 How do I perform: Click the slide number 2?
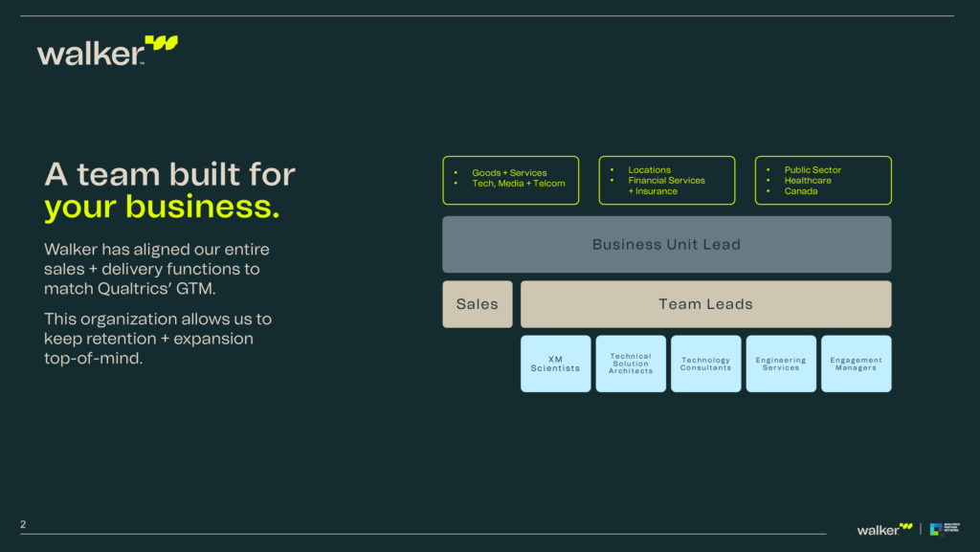click(x=23, y=524)
